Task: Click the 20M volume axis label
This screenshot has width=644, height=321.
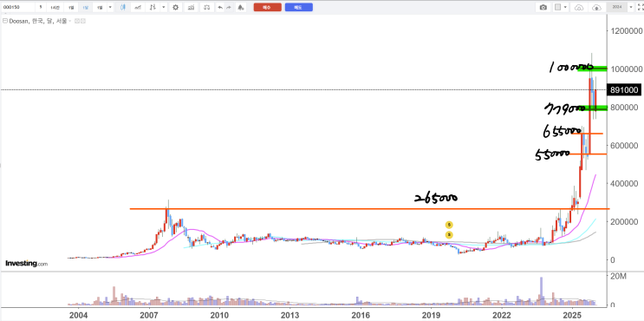Action: click(x=618, y=277)
